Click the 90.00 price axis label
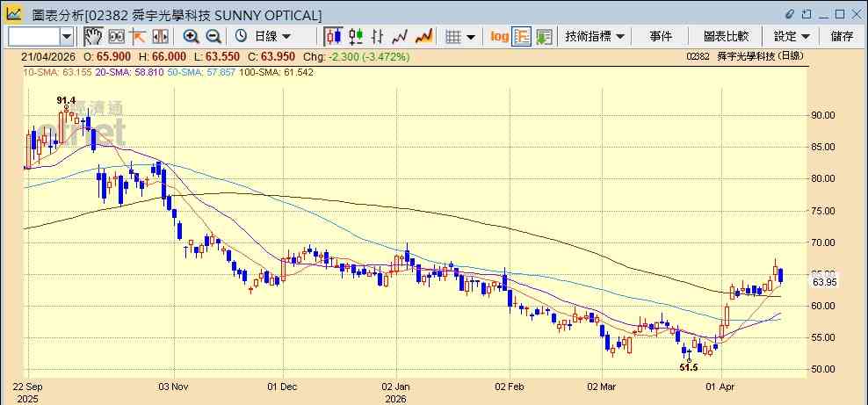 (x=824, y=115)
